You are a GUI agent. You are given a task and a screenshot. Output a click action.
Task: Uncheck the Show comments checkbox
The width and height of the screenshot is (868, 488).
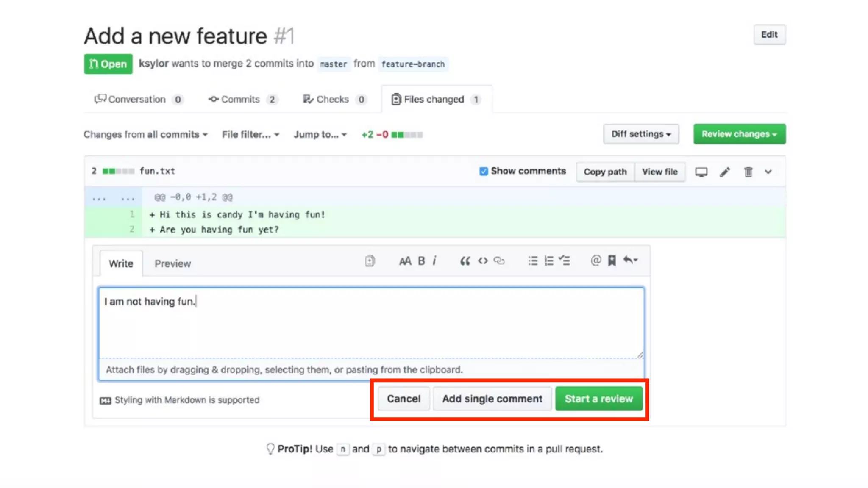click(484, 171)
